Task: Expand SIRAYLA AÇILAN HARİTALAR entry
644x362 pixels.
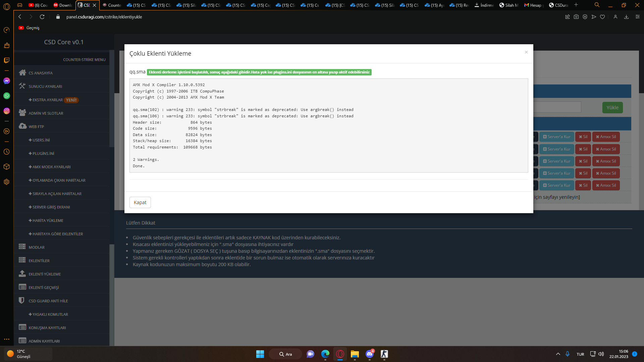Action: [55, 194]
